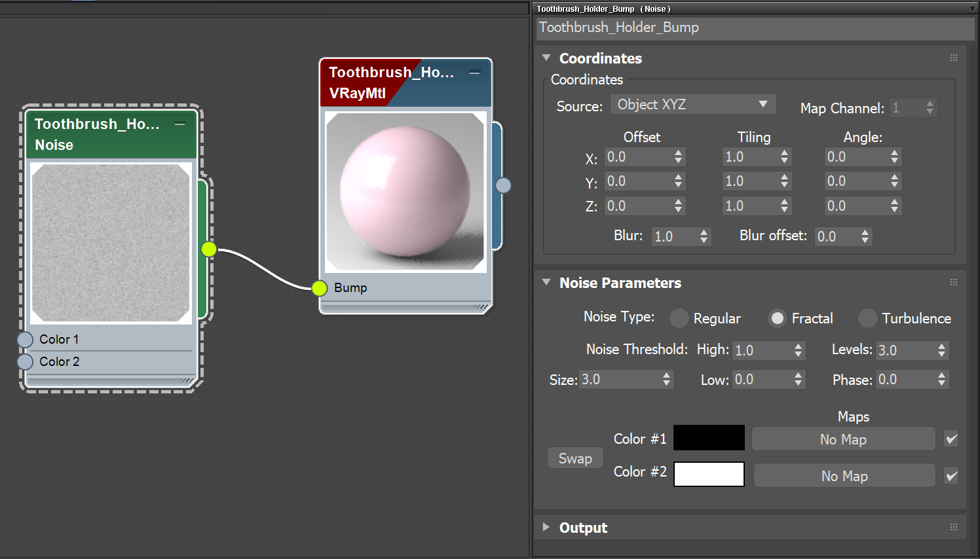Collapse the Coordinates rollout
Screen dimensions: 980x559
point(546,58)
